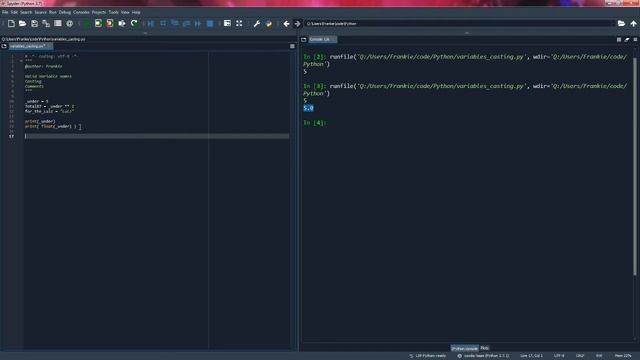Viewport: 640px width, 360px height.
Task: Click the _under = 5 code line
Action: [x=37, y=101]
